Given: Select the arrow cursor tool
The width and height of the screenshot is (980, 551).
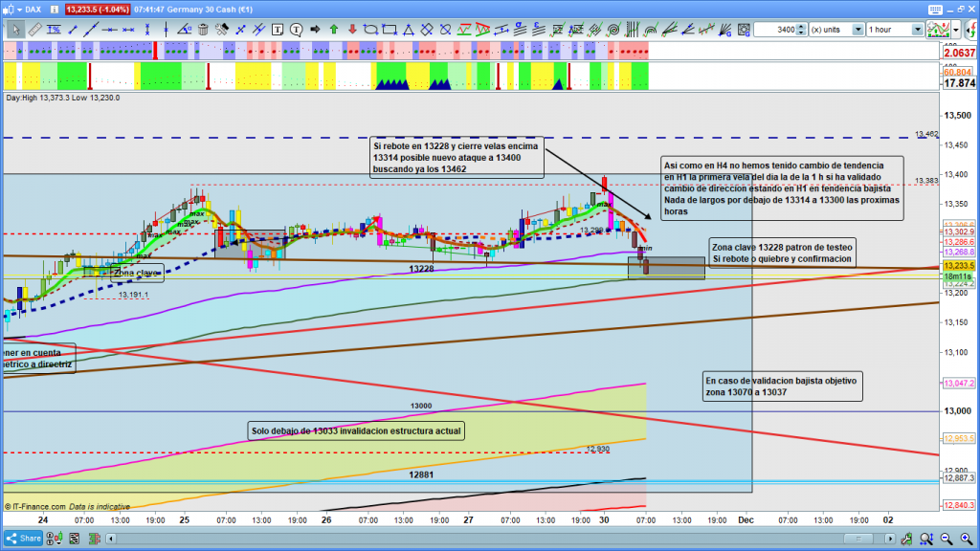Looking at the screenshot, I should [x=15, y=30].
